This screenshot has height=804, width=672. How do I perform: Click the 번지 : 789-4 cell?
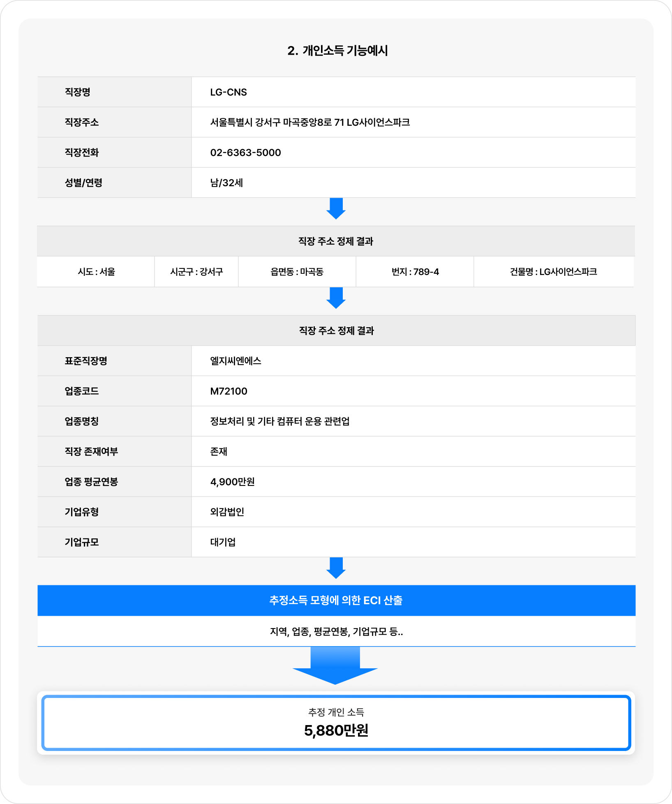414,271
